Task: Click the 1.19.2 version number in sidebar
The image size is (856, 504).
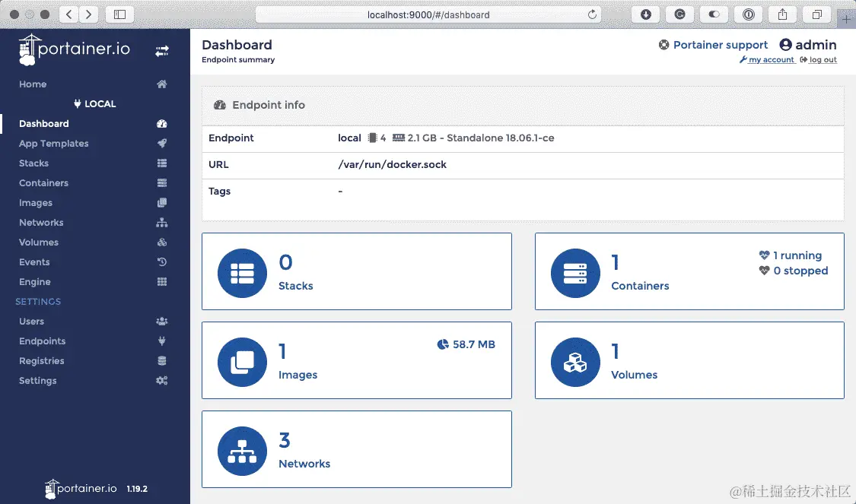Action: pyautogui.click(x=137, y=489)
